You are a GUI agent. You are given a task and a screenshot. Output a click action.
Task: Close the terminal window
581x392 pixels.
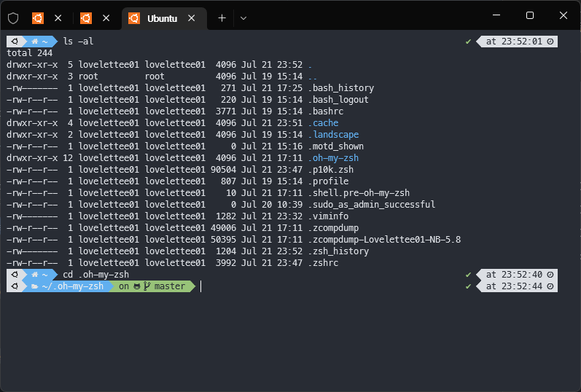tap(564, 15)
